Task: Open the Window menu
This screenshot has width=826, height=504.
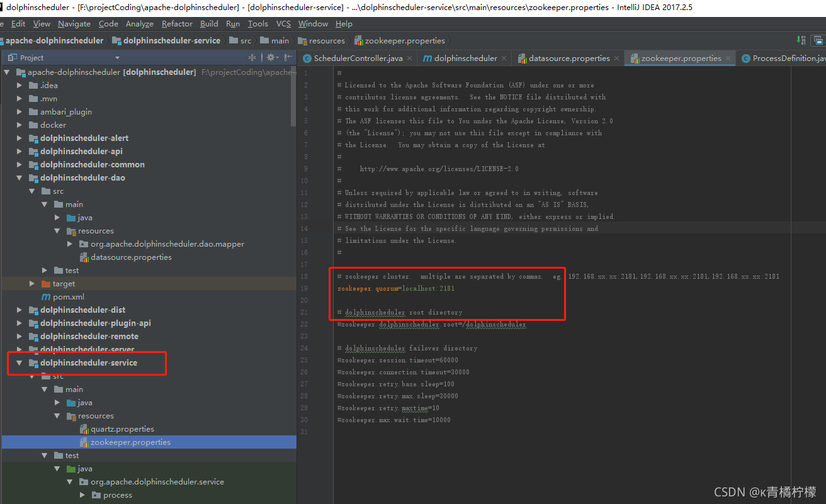Action: (313, 24)
